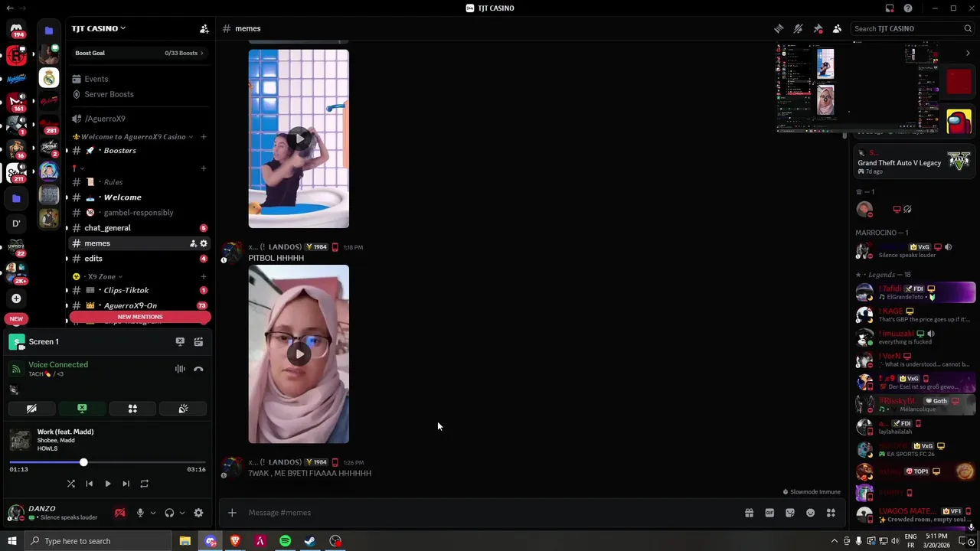Toggle repeat for Spotify playback
This screenshot has width=980, height=551.
click(144, 484)
